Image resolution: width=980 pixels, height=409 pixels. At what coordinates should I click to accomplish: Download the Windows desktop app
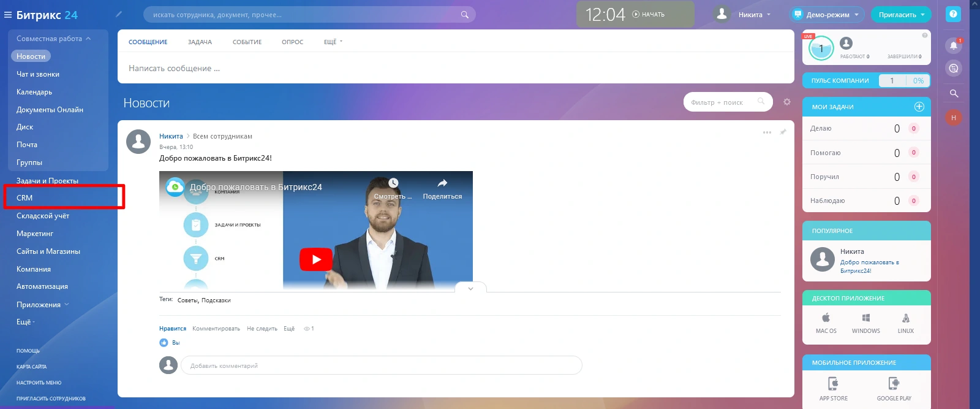(865, 323)
